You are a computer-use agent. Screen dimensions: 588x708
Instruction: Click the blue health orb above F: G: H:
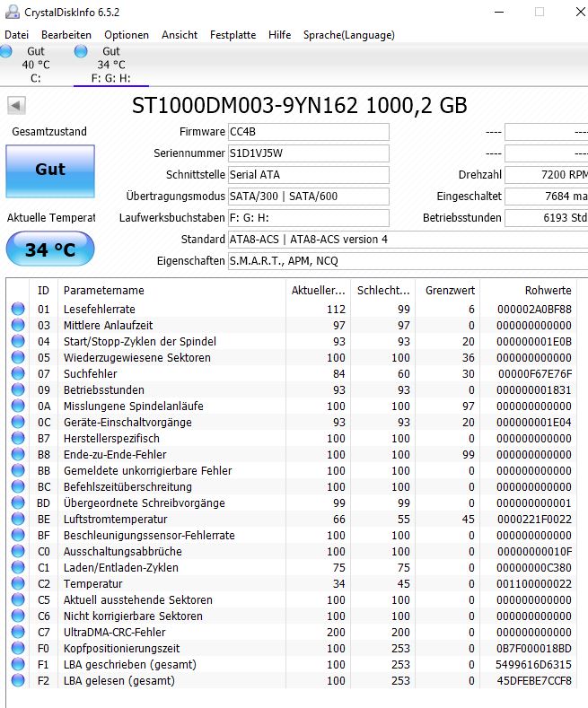[x=81, y=51]
